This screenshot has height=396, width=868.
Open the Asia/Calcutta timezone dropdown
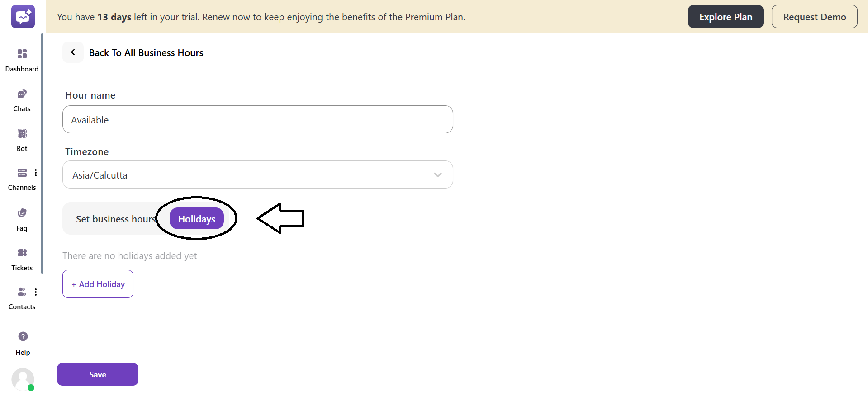[257, 175]
